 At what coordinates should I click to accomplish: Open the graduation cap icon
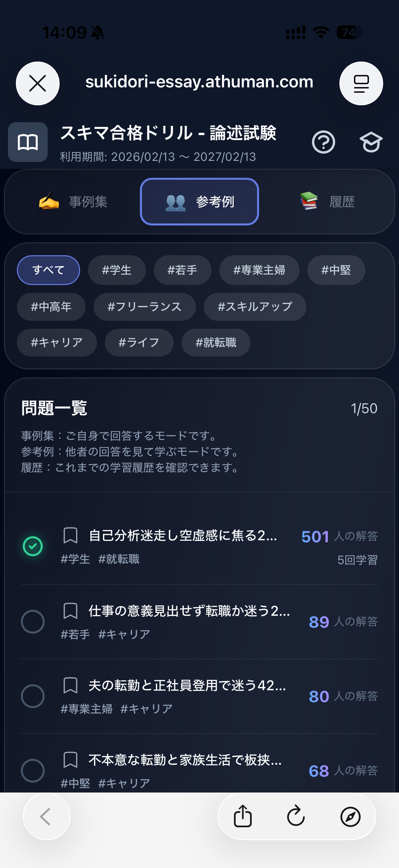(x=371, y=142)
